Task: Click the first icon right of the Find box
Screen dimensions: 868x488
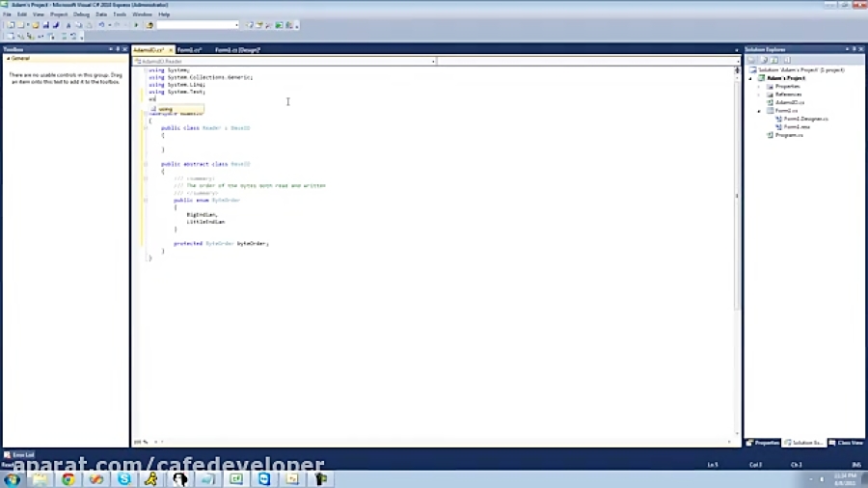Action: [250, 25]
